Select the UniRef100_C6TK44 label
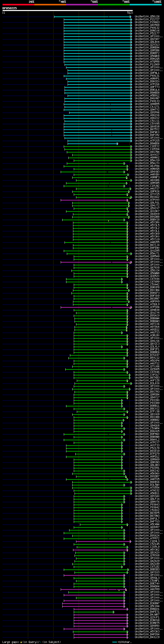This screenshot has height=644, width=164. (x=147, y=279)
